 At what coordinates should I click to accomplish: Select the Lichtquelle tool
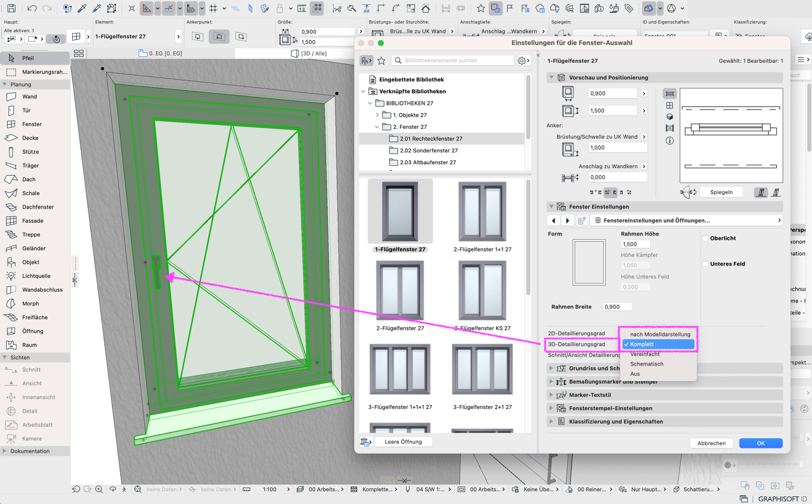(35, 276)
